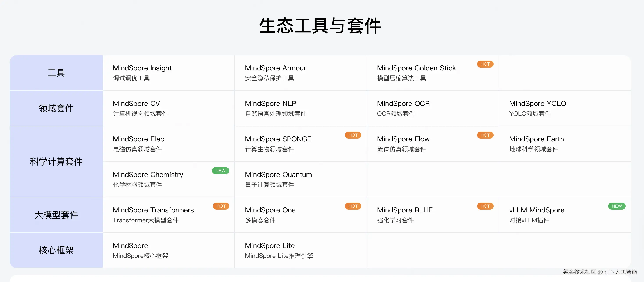Open the MindSpore Insight link
644x282 pixels.
pos(142,68)
